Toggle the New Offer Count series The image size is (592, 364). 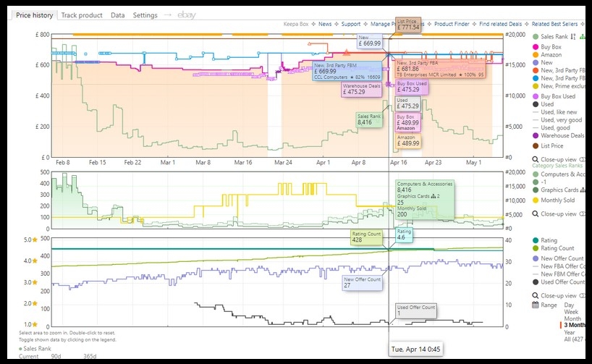pos(558,258)
